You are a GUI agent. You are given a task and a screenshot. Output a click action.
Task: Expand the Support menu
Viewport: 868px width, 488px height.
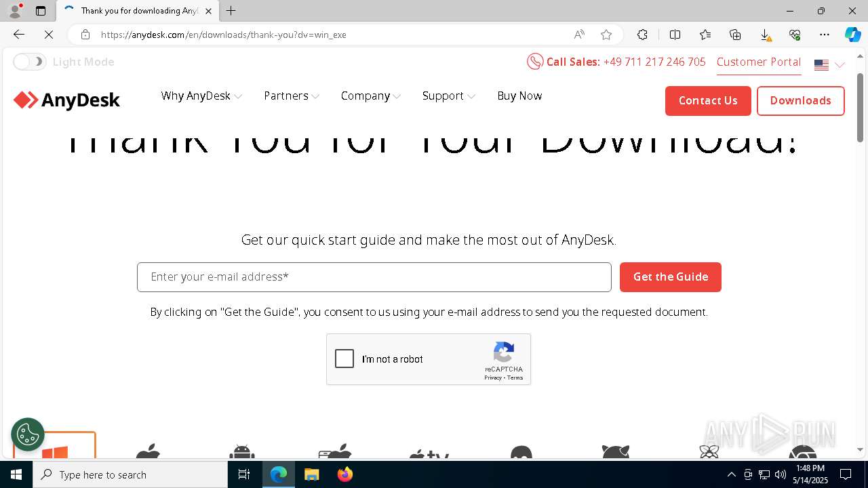(449, 96)
